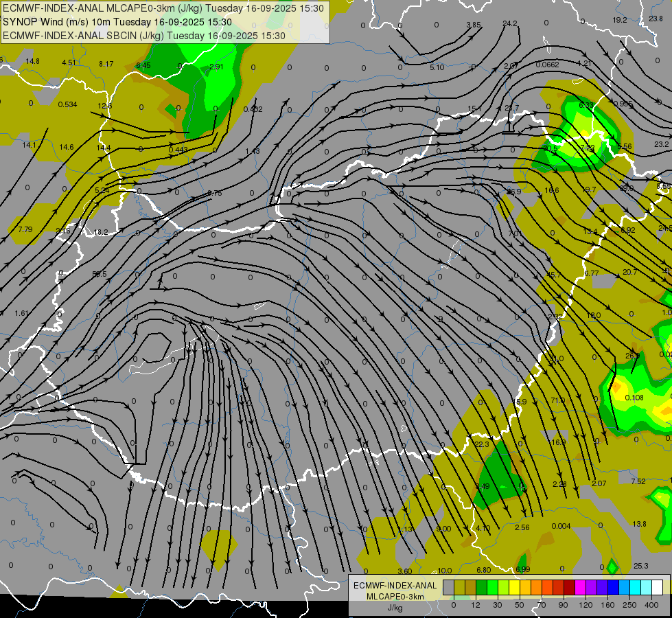Click the 90 tick label on legend

(563, 605)
